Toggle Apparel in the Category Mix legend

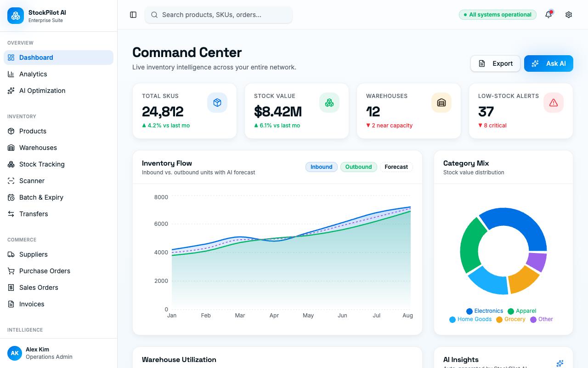point(522,311)
